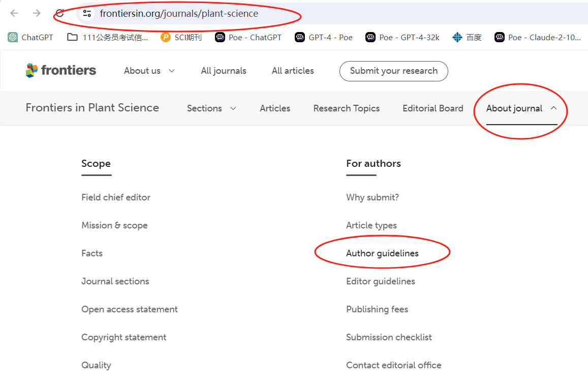The width and height of the screenshot is (588, 381).
Task: Open the 111公务员考试信 bookmark folder
Action: coord(107,37)
